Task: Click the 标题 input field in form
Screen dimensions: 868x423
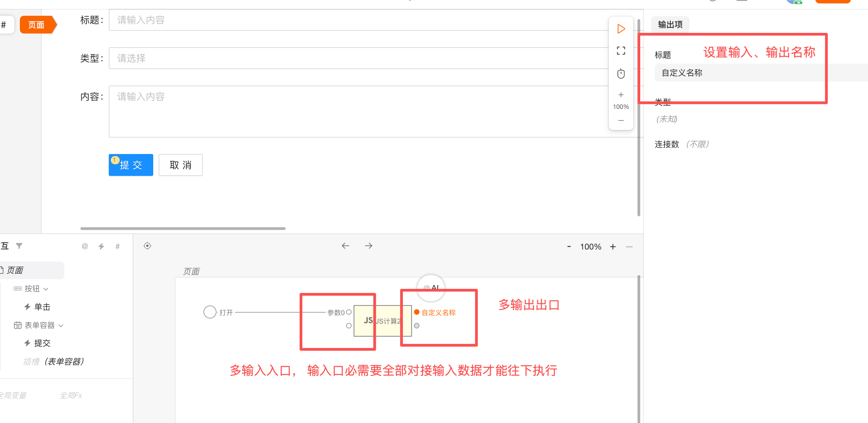Action: tap(359, 20)
